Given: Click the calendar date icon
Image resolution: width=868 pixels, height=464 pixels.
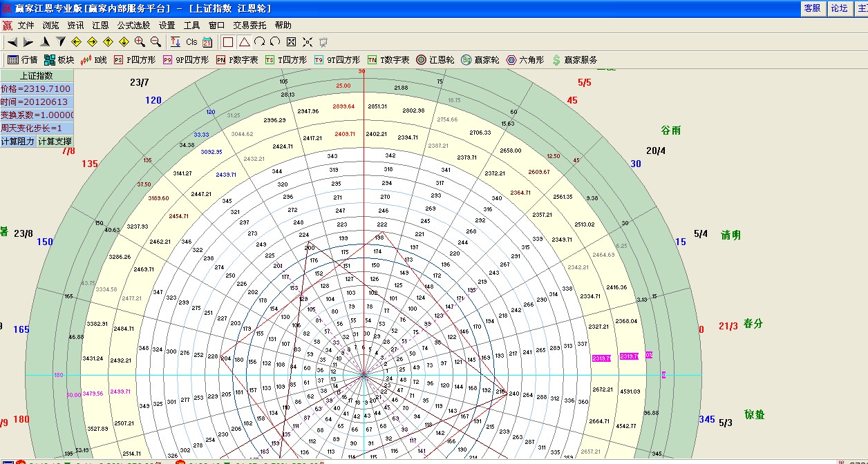Looking at the screenshot, I should [x=207, y=42].
